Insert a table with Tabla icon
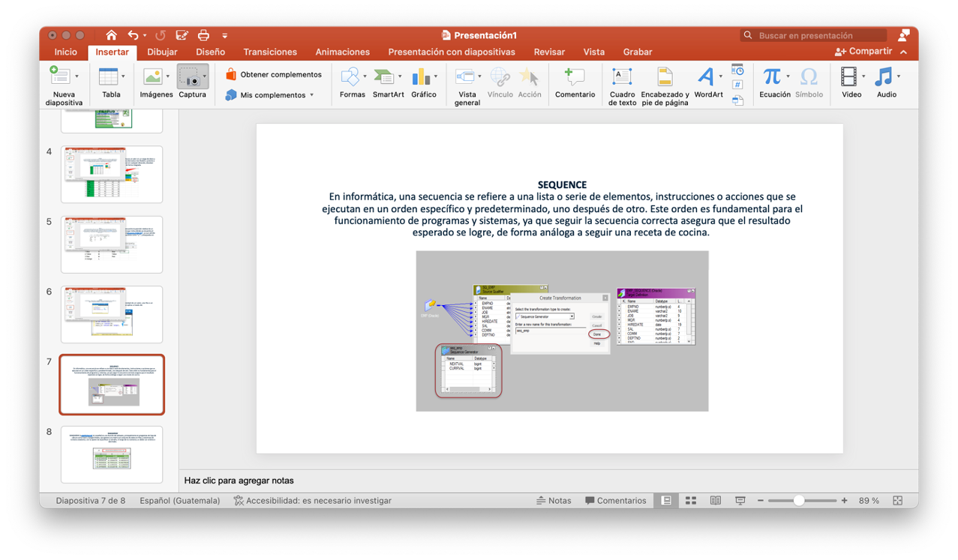958x560 pixels. tap(108, 76)
